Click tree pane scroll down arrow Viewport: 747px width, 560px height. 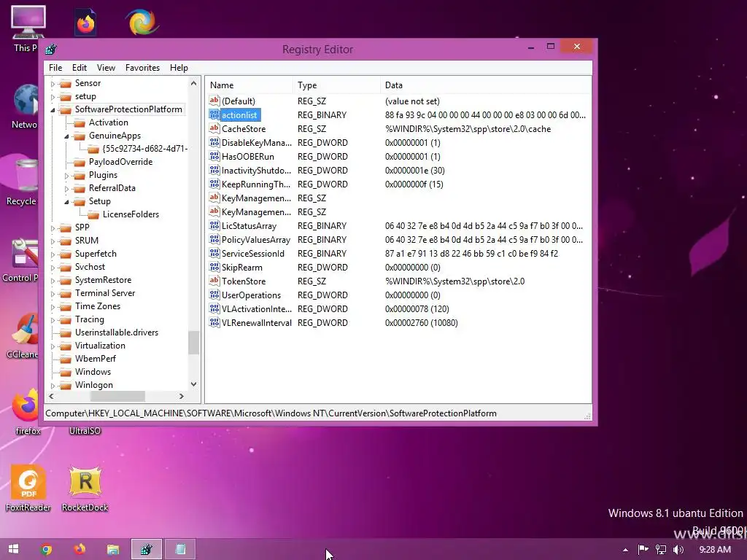tap(193, 384)
